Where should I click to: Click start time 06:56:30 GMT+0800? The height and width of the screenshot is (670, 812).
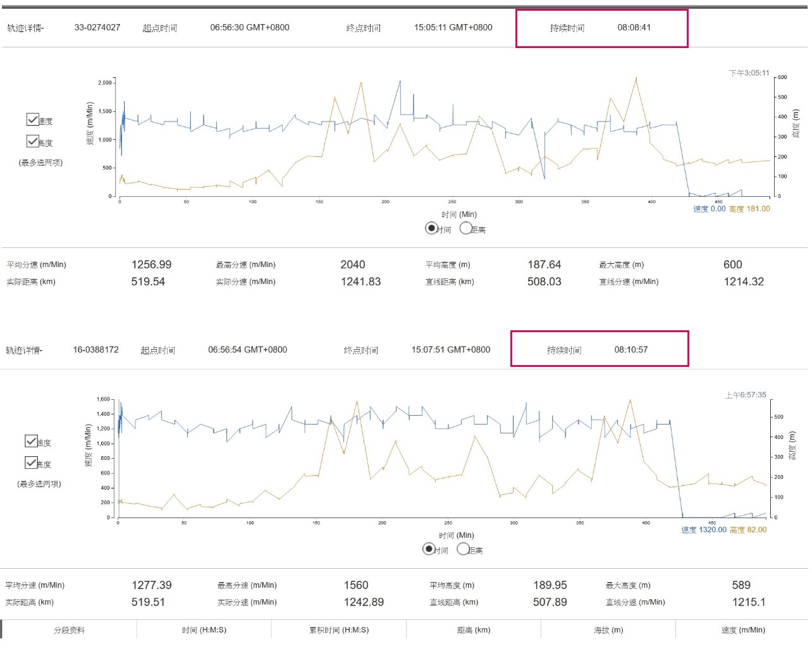250,27
